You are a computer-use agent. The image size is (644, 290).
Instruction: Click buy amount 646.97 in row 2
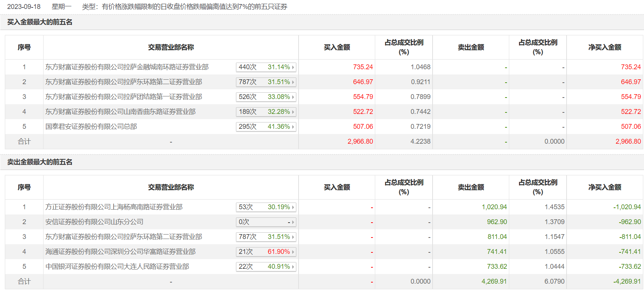click(x=363, y=82)
